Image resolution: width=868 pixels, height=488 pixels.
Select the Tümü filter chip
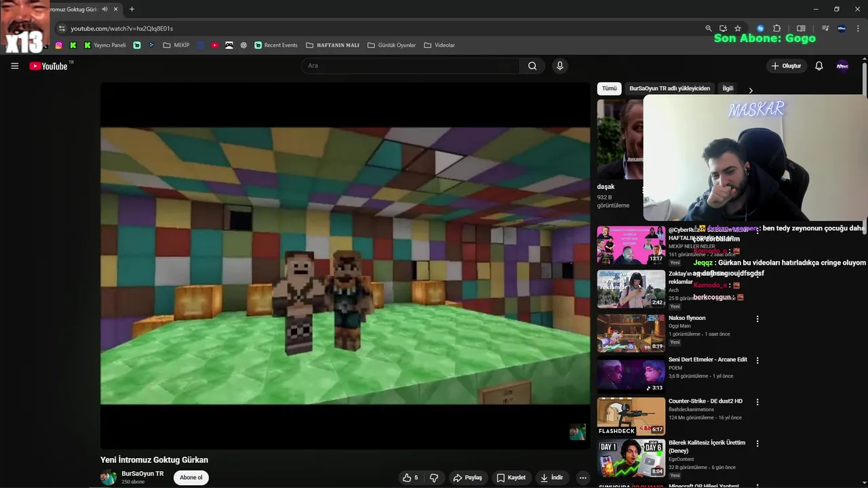click(x=610, y=89)
